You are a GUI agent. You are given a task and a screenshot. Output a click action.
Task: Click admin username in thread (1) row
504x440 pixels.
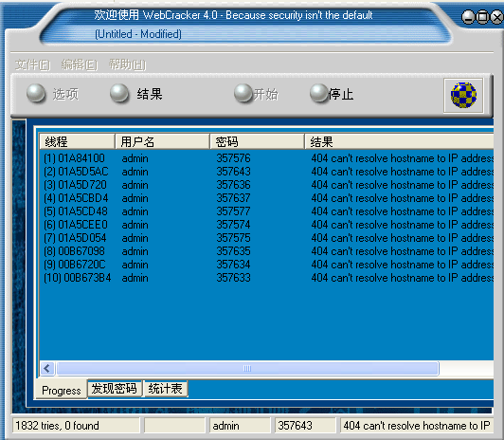tap(135, 158)
